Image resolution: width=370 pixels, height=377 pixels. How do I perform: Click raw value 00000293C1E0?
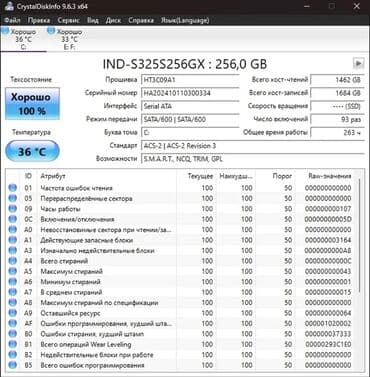point(328,344)
